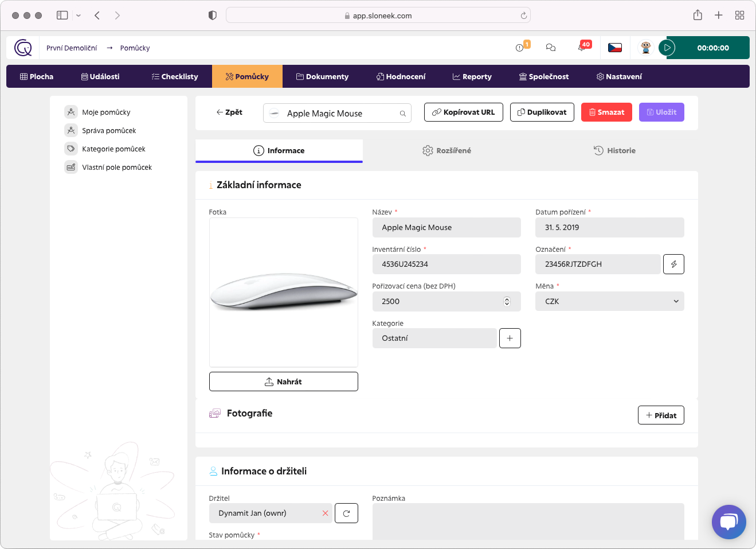Click the Název input field
The height and width of the screenshot is (549, 756).
446,227
